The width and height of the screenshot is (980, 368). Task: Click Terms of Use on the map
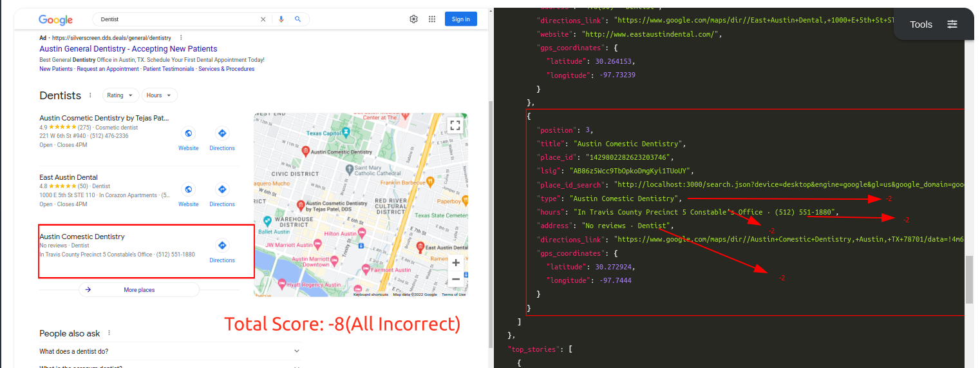pyautogui.click(x=453, y=295)
